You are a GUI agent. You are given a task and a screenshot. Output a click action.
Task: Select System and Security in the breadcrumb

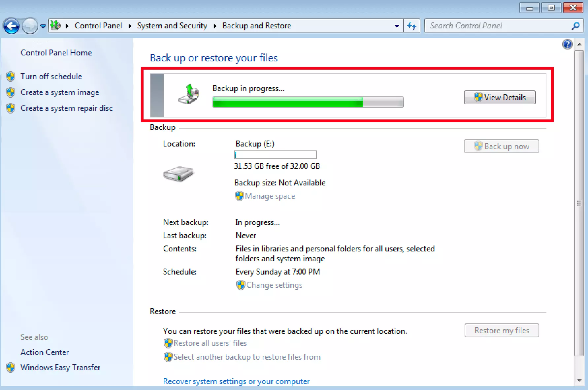click(x=172, y=26)
